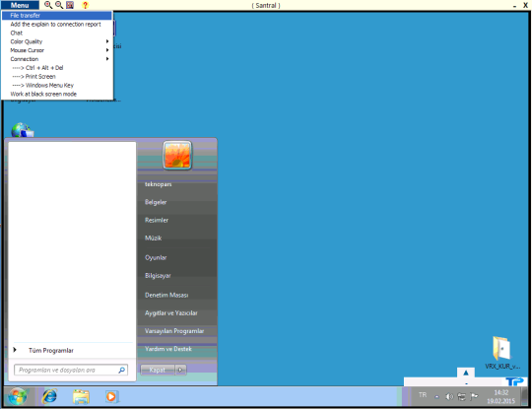
Task: Click the Windows Start orb
Action: click(x=18, y=396)
